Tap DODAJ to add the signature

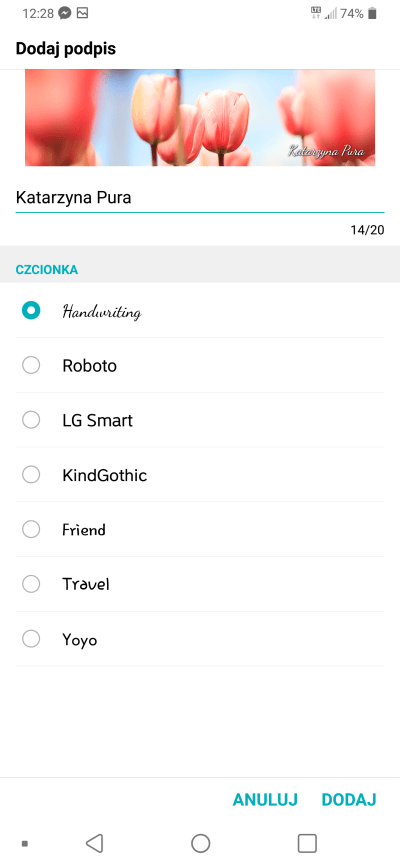pos(349,800)
